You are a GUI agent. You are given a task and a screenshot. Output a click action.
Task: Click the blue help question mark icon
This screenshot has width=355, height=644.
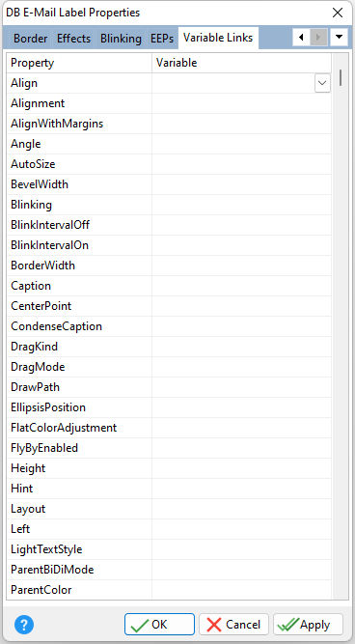pos(24,625)
